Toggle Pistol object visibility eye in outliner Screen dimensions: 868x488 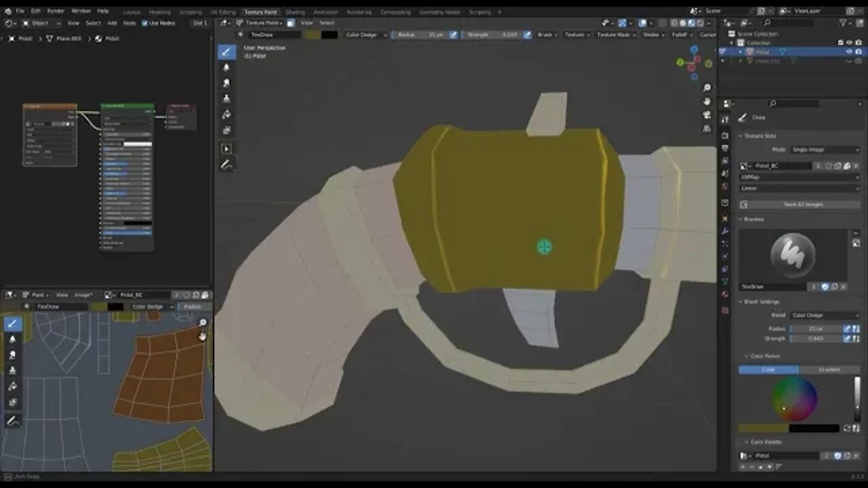pyautogui.click(x=848, y=52)
